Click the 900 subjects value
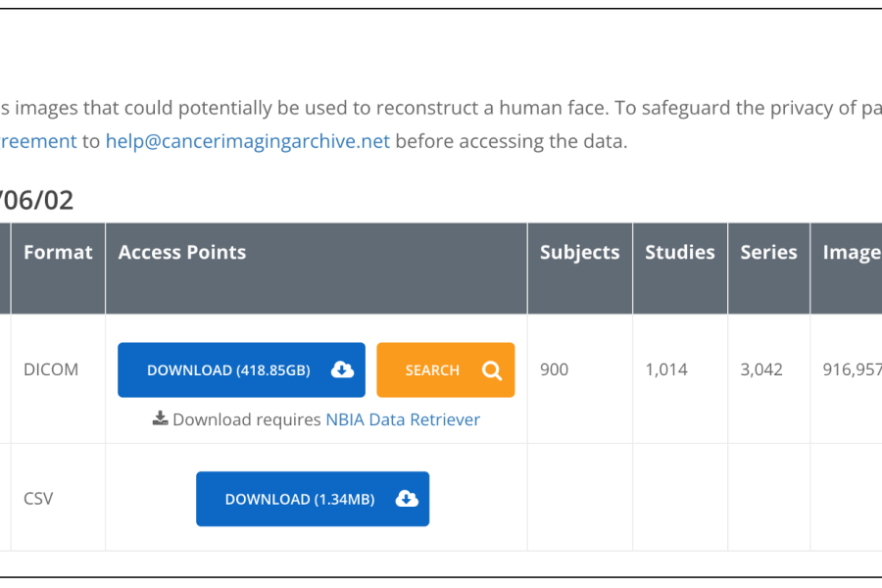Viewport: 882px width, 588px height. pyautogui.click(x=554, y=369)
